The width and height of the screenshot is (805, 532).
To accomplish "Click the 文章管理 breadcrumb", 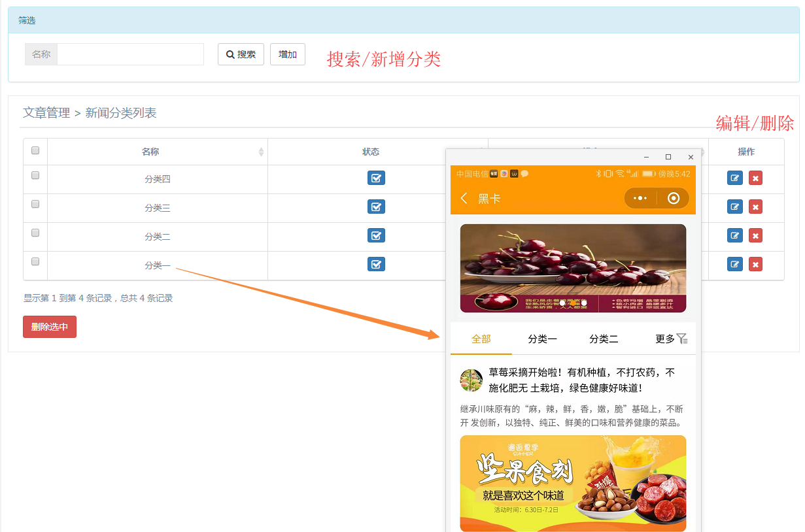I will 46,113.
